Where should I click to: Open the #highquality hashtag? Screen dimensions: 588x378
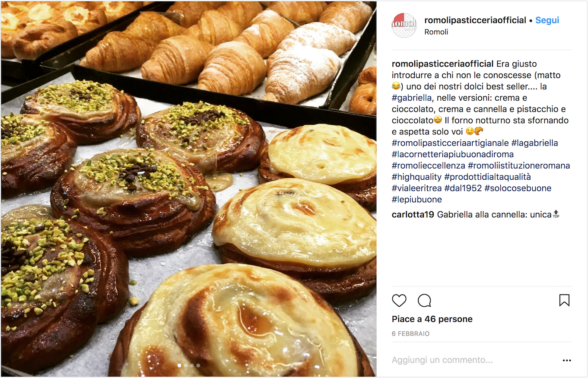point(416,177)
